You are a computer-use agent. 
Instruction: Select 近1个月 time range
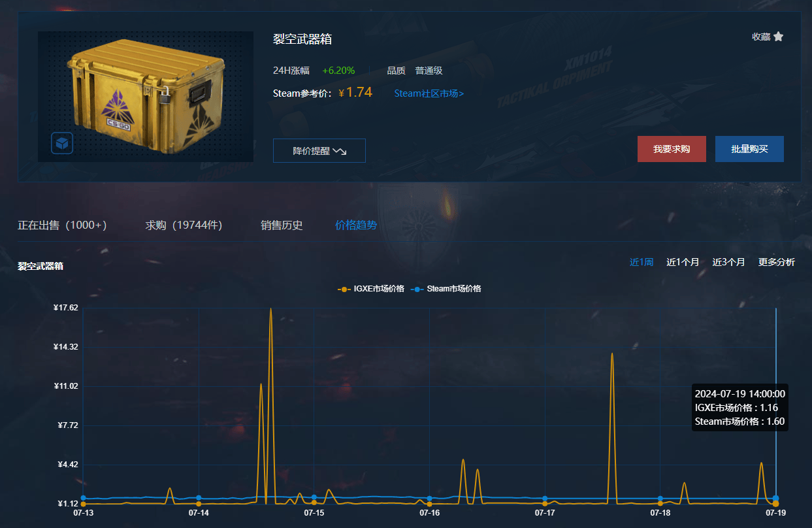coord(683,262)
